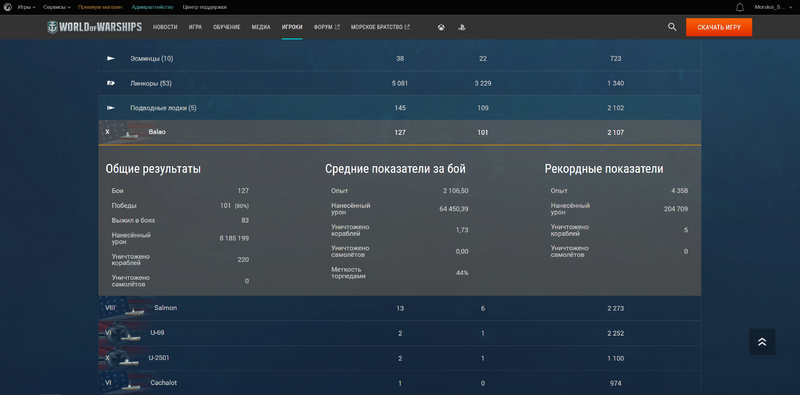Expand the Эсминцы (10) ship class row
The height and width of the screenshot is (395, 800).
[399, 59]
